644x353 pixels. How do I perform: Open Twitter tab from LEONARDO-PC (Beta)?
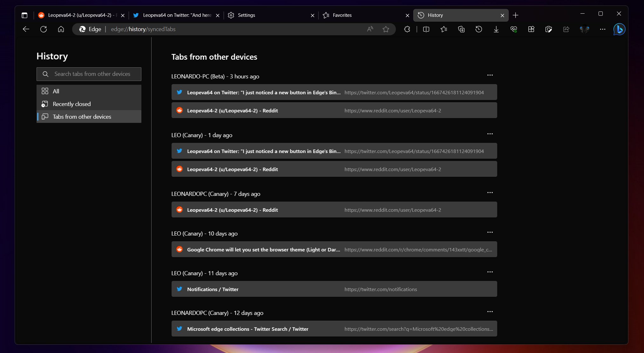click(x=334, y=92)
